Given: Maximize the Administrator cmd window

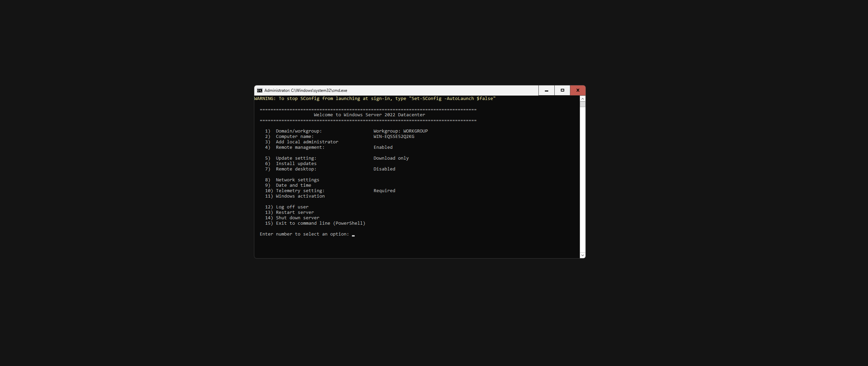Looking at the screenshot, I should pyautogui.click(x=562, y=90).
